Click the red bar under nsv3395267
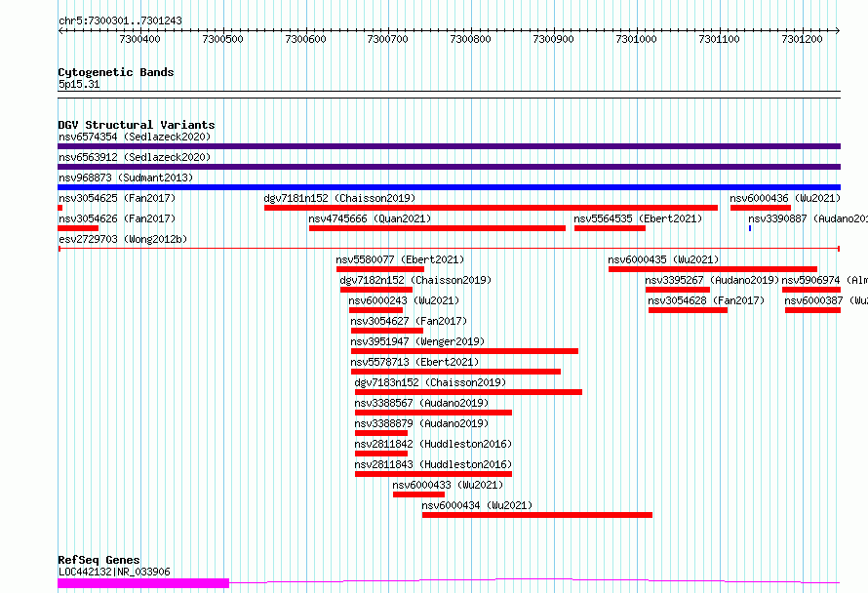 pyautogui.click(x=678, y=290)
